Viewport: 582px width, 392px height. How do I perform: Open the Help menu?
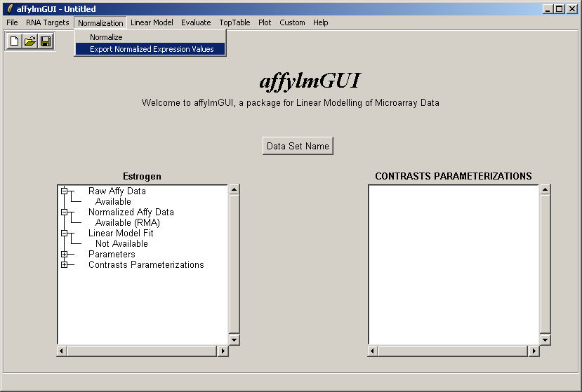(320, 22)
